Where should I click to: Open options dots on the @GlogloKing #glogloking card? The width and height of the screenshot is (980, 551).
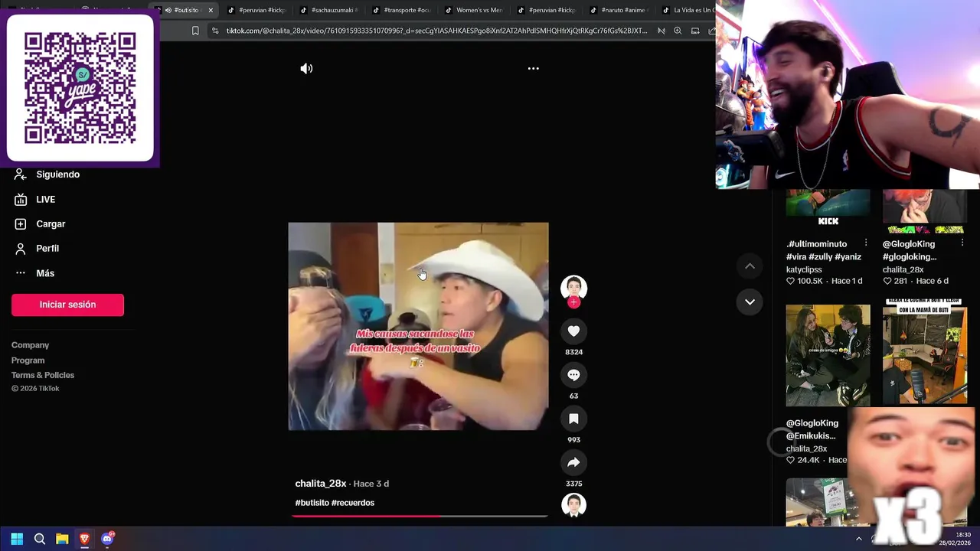click(x=962, y=243)
